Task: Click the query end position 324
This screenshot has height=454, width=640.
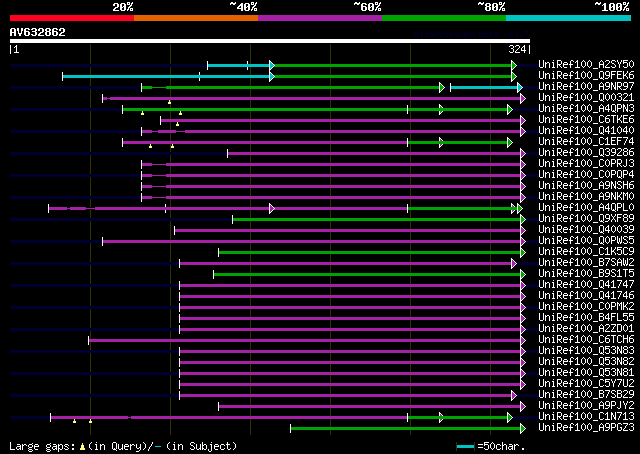Action: click(x=517, y=49)
